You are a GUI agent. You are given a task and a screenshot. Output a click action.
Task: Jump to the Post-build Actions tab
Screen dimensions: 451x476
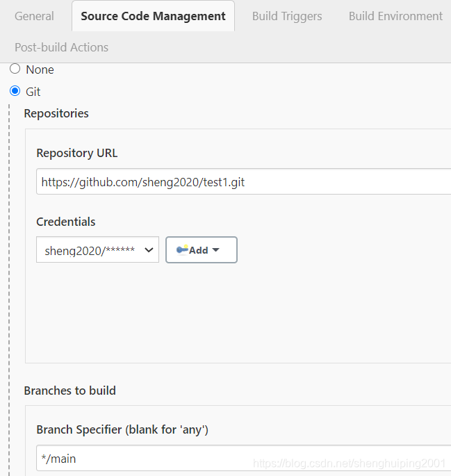click(x=61, y=47)
